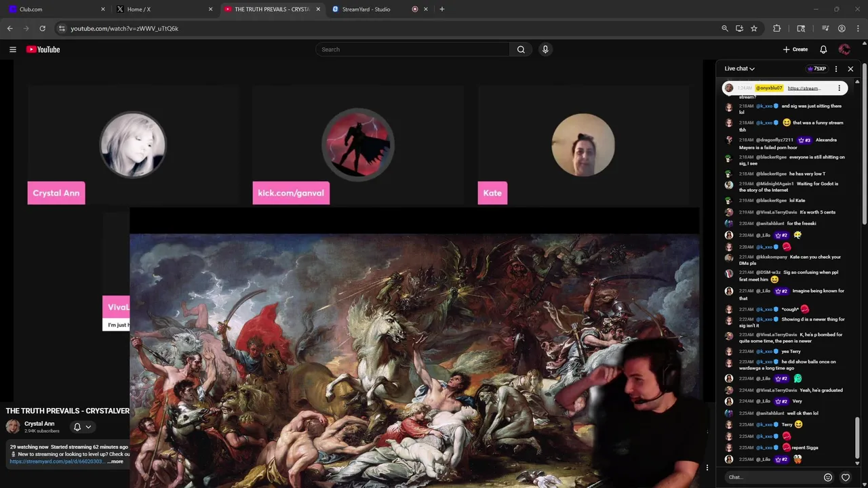Click 'for the freeski' chat message
Screen dimensions: 868x488
[802, 224]
